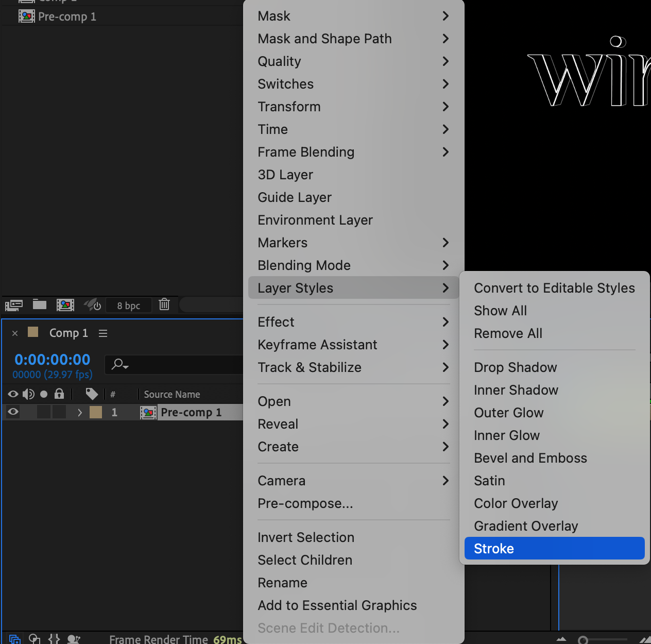Open the Comp 1 panel menu icon
The image size is (651, 644).
(103, 333)
